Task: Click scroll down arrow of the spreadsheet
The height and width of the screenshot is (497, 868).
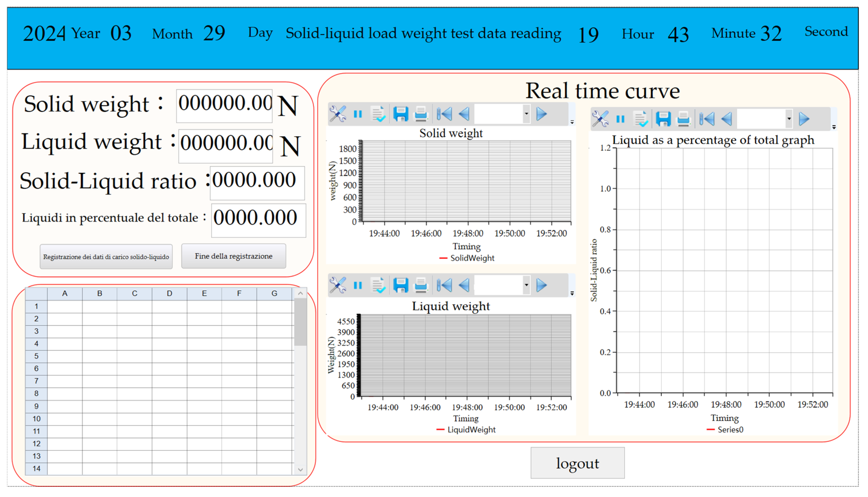Action: 300,470
